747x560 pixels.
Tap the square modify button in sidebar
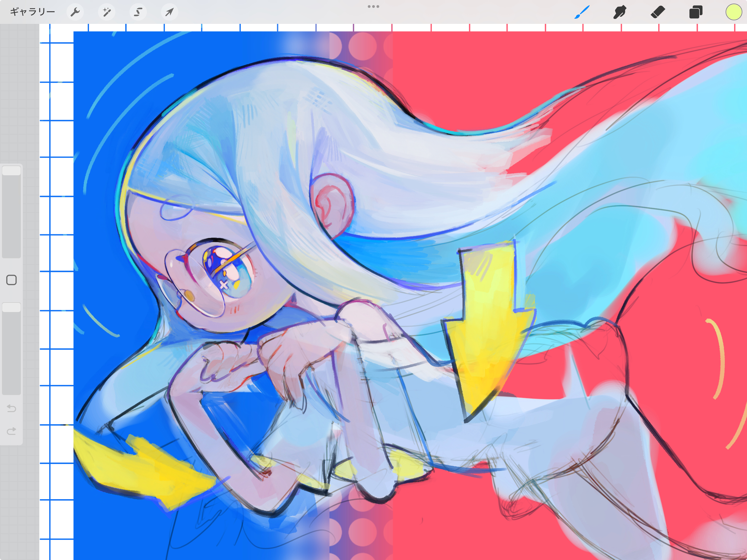click(x=11, y=280)
